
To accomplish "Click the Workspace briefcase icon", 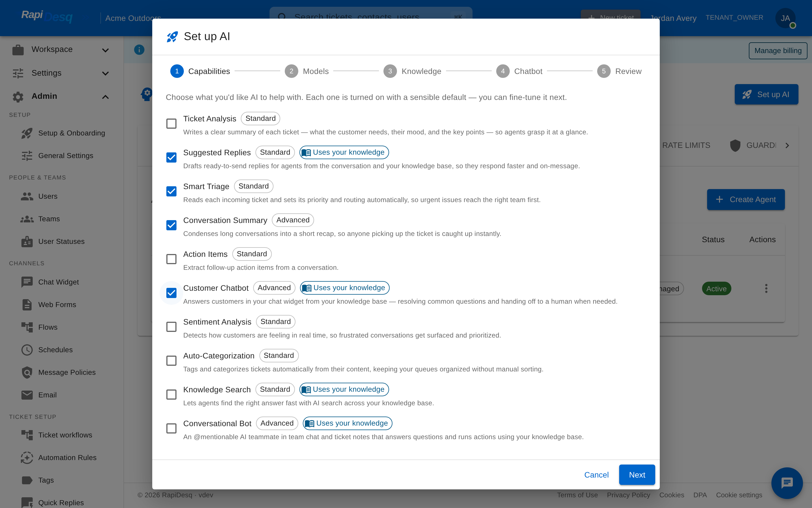I will click(18, 50).
